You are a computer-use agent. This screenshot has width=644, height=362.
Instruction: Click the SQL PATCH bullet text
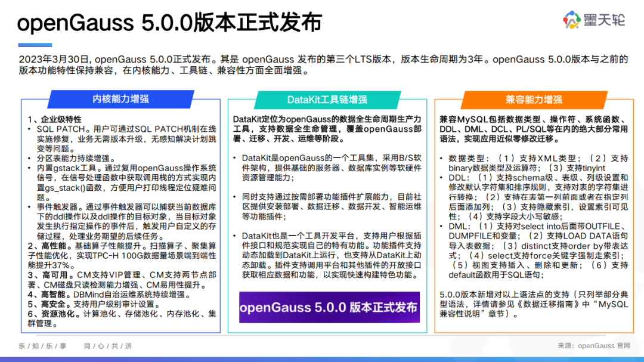126,139
